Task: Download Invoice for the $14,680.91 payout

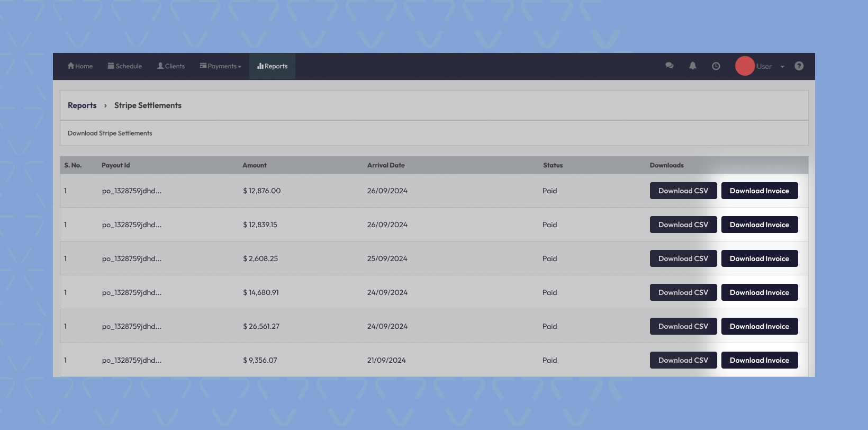Action: (x=759, y=292)
